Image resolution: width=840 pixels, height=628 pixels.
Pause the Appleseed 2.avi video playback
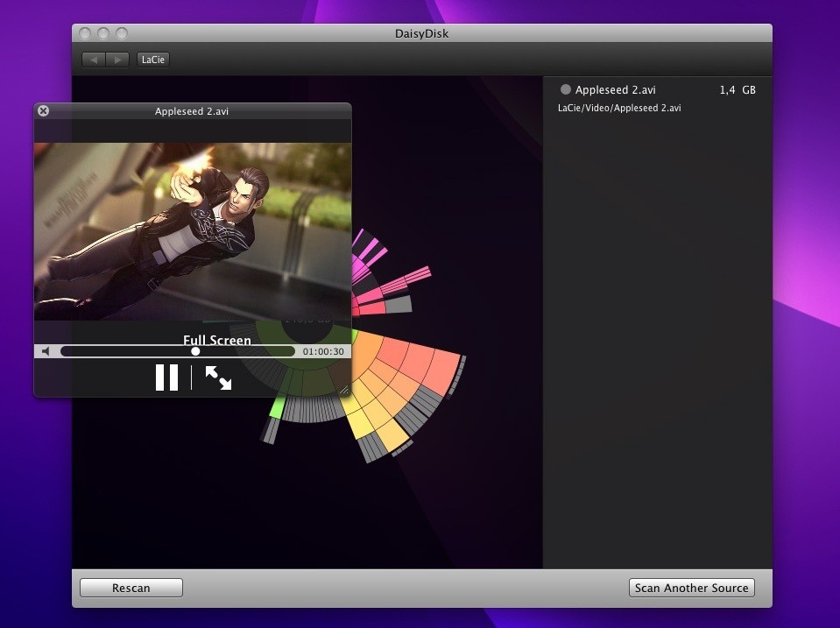[166, 378]
